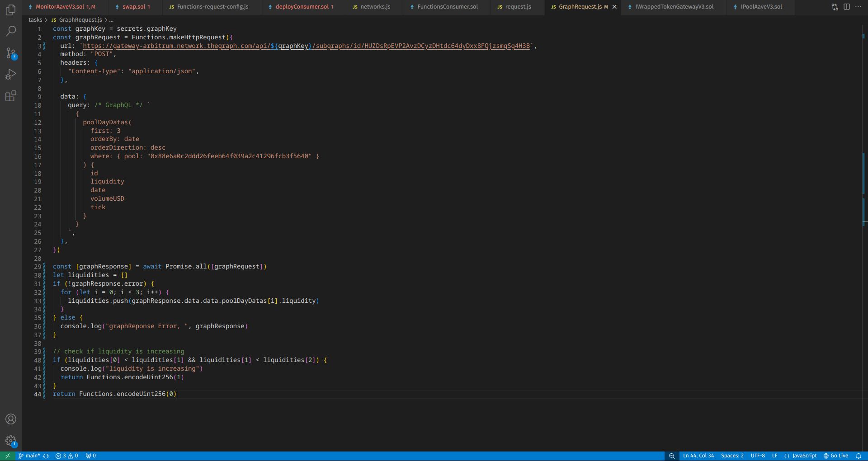This screenshot has height=461, width=868.
Task: Change file encoding UTF-8
Action: pos(758,456)
